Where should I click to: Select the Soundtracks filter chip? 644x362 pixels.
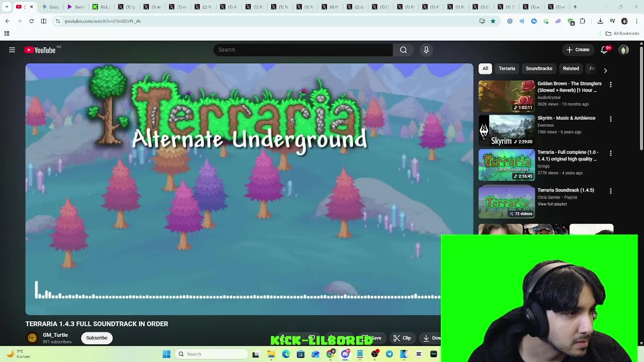point(539,68)
